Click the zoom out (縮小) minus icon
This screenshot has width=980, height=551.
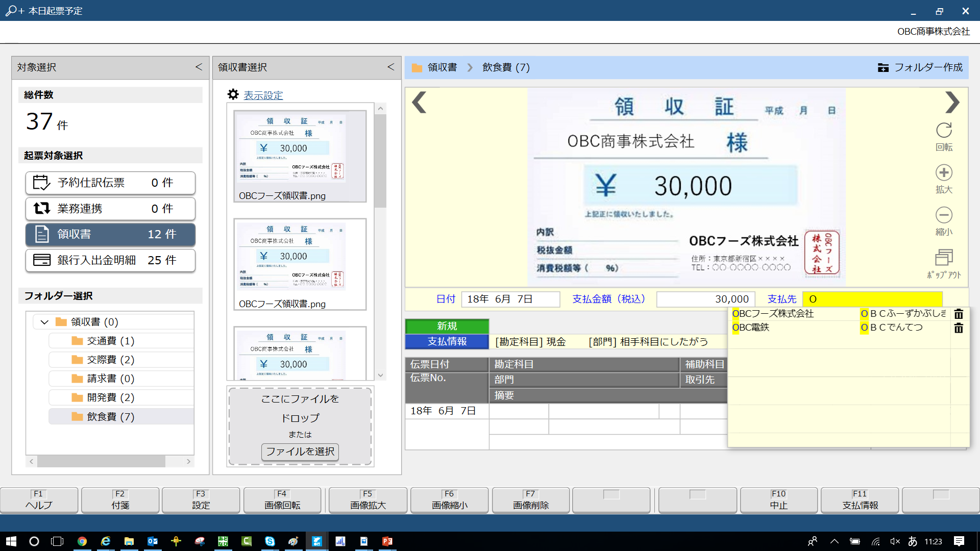944,215
